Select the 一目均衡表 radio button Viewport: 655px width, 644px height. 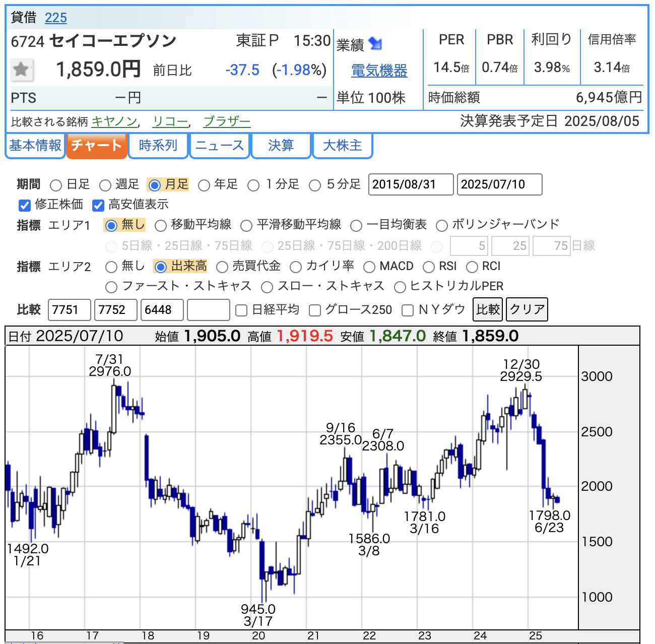(356, 225)
